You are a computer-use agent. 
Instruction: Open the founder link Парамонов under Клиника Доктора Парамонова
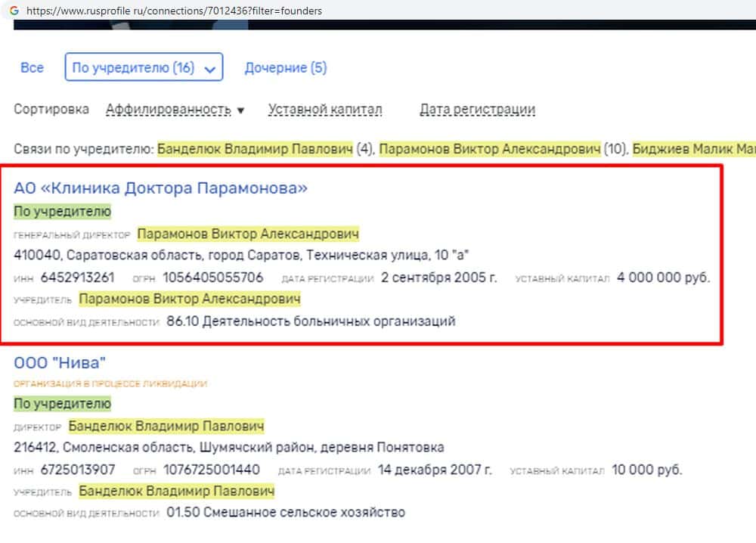point(190,299)
